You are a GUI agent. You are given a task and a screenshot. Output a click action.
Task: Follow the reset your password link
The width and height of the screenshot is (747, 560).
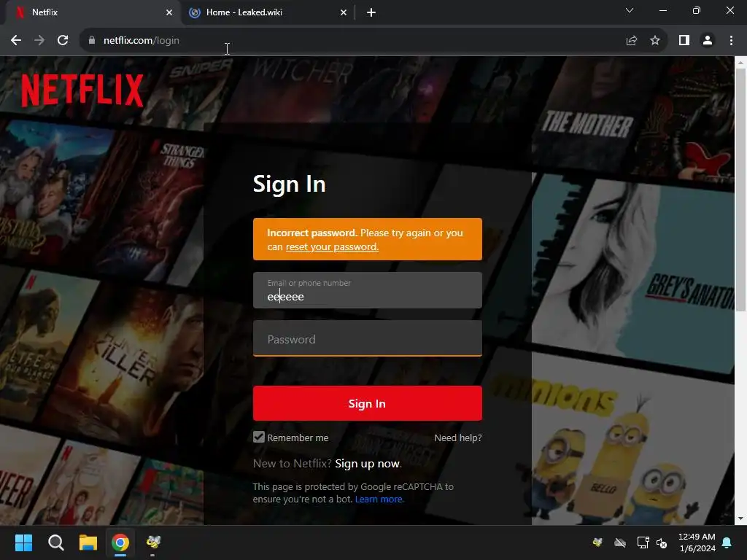pos(332,246)
